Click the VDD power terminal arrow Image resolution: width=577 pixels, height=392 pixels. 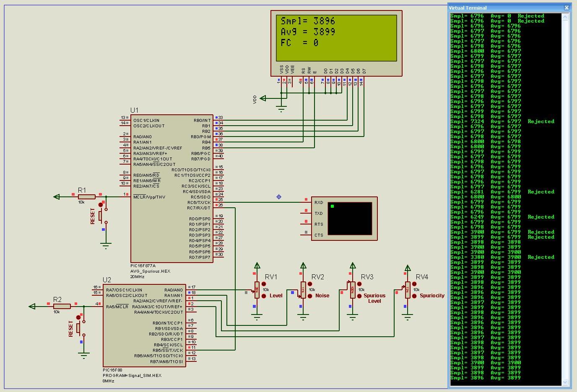pyautogui.click(x=263, y=98)
